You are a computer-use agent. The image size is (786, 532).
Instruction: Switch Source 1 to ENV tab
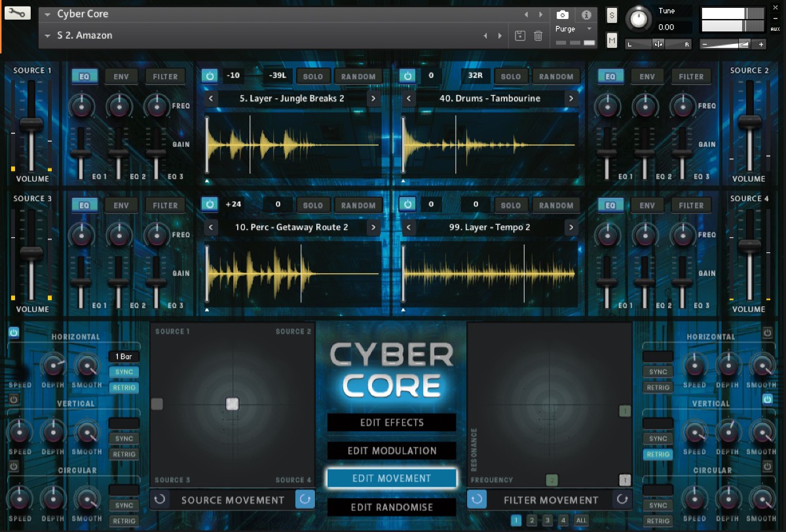pyautogui.click(x=121, y=77)
